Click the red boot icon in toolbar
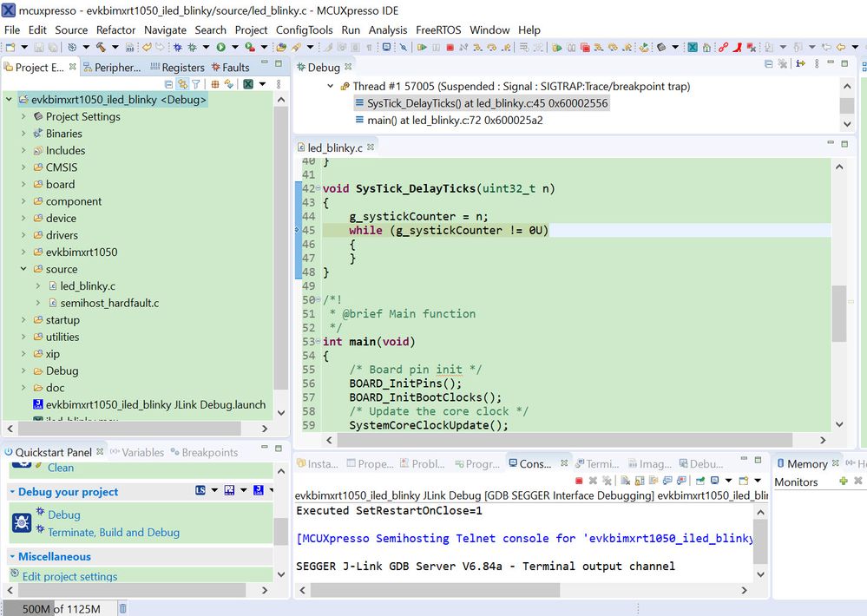Viewport: 867px width, 616px height. pos(737,48)
